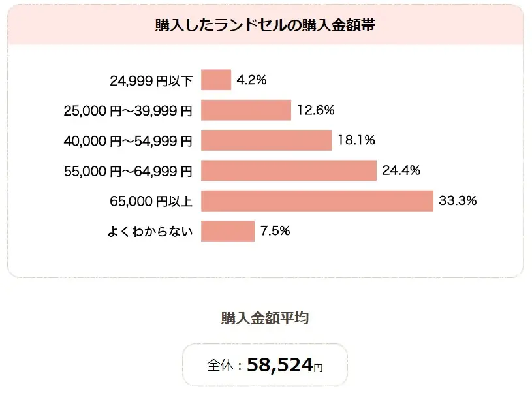
Task: Click the longest bar, 65,000円以上
Action: pyautogui.click(x=317, y=201)
